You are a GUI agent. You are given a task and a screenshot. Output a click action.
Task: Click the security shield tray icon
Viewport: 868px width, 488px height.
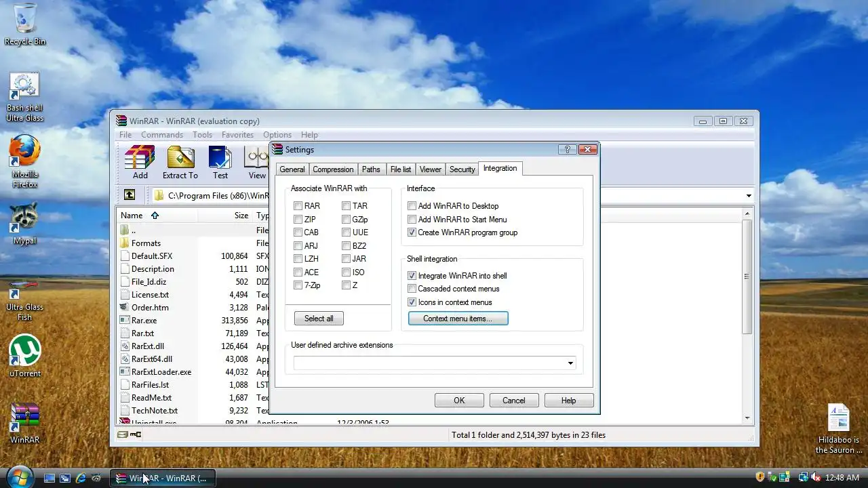pyautogui.click(x=760, y=477)
